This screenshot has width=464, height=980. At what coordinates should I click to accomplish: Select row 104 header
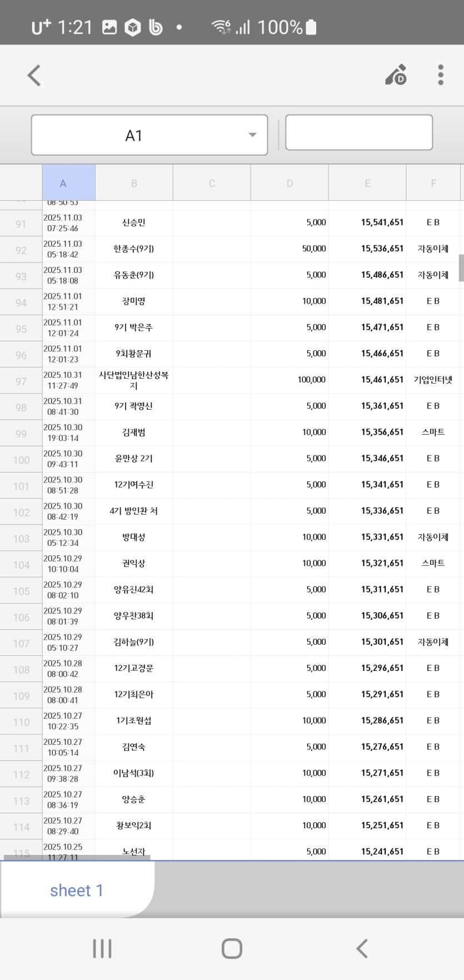pyautogui.click(x=21, y=564)
